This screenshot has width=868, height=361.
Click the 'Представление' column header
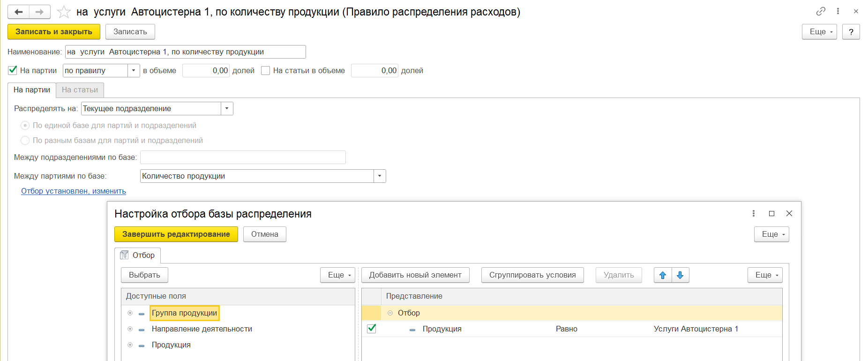[x=582, y=296]
